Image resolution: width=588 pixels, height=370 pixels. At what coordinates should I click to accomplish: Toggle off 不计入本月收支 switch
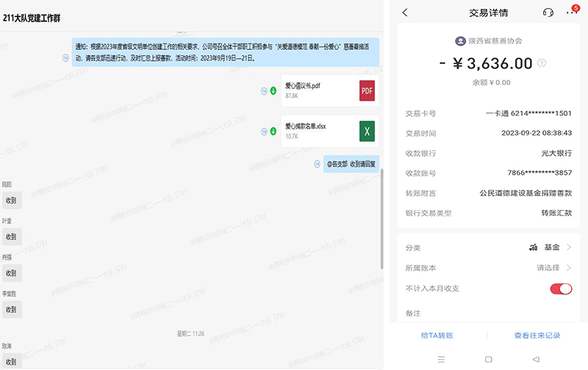[x=561, y=289]
